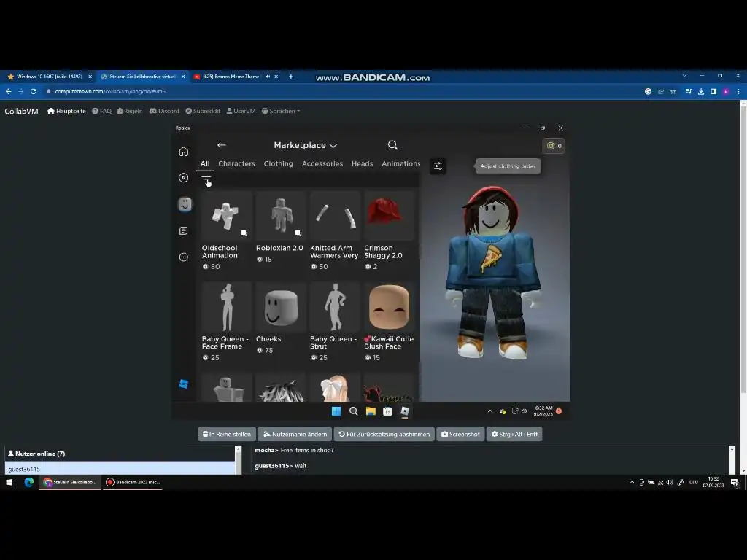Expand the VM system tray chevron
The height and width of the screenshot is (560, 747).
click(489, 411)
